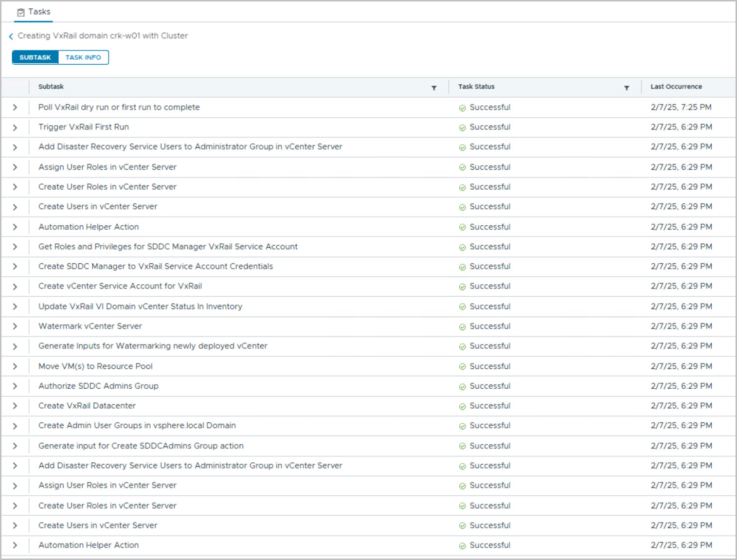Expand the Poll VxRail dry run subtask row
This screenshot has height=560, width=737.
(x=15, y=108)
